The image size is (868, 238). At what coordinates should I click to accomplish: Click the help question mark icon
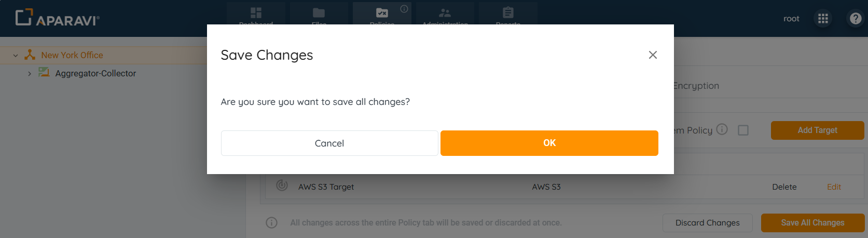click(855, 19)
